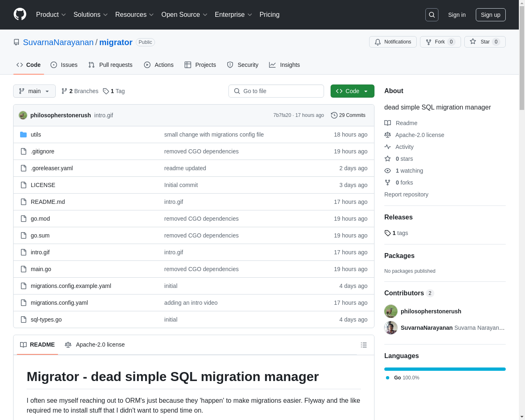Star the migrator repository
The image size is (525, 420).
tap(485, 42)
